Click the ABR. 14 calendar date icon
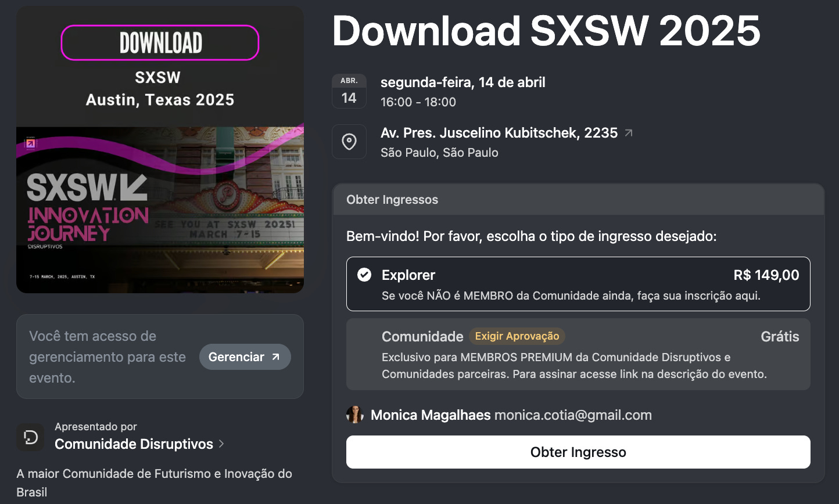 pyautogui.click(x=349, y=91)
